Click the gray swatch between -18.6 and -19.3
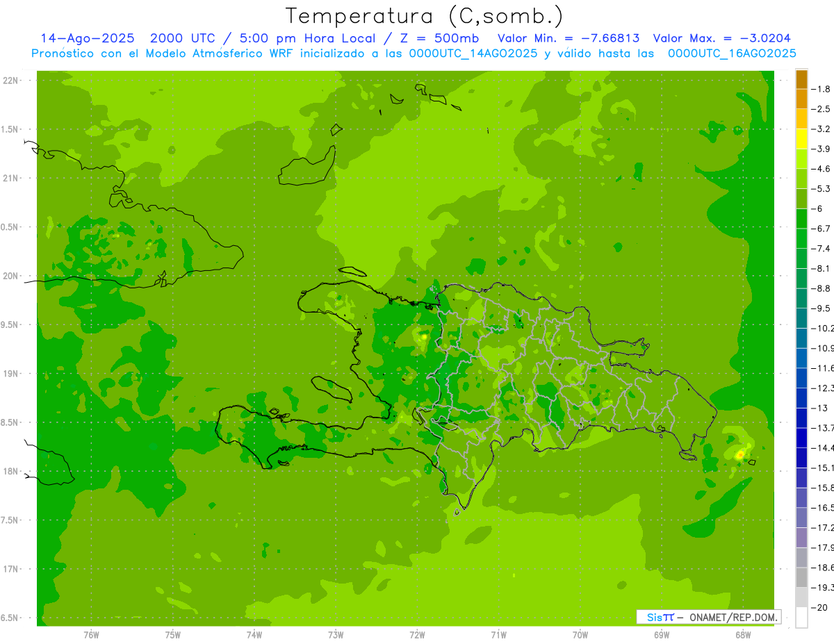 tap(801, 577)
